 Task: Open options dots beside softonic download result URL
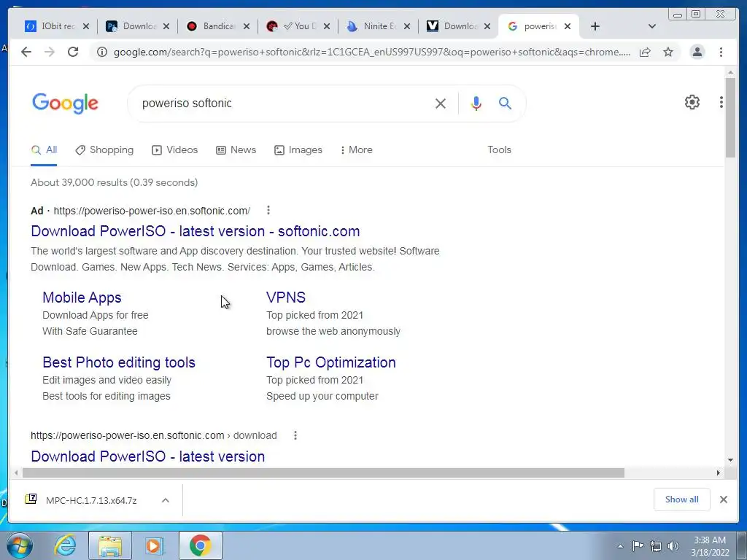tap(295, 435)
